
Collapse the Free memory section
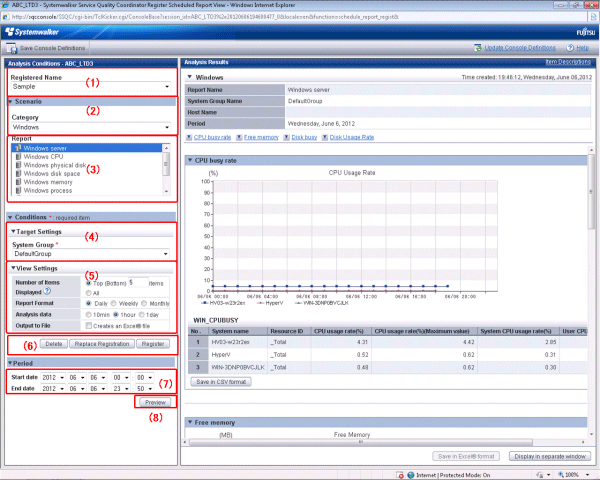[190, 422]
